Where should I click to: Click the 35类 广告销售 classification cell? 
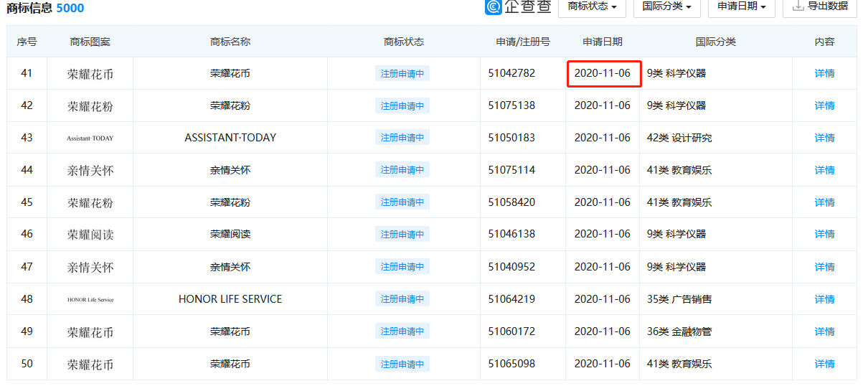(x=679, y=299)
